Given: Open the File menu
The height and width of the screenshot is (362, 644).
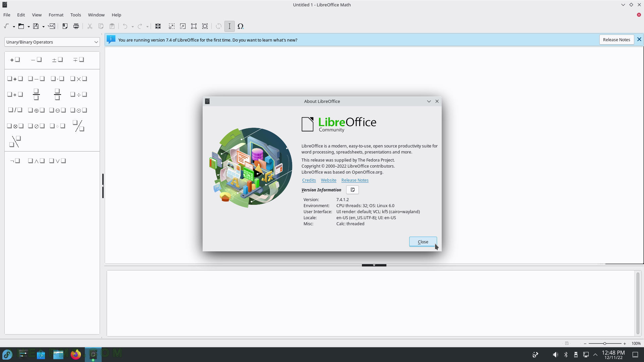Looking at the screenshot, I should (7, 15).
